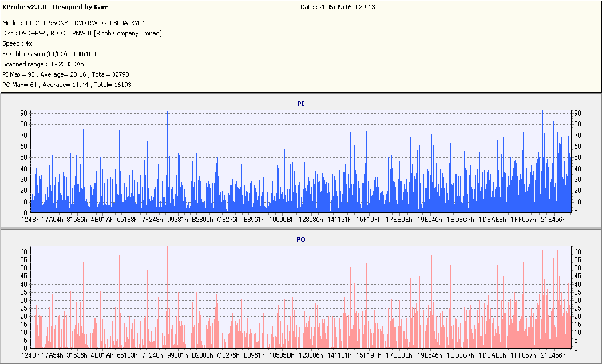
Task: Click the B2800h label under PO chart
Action: 203,355
